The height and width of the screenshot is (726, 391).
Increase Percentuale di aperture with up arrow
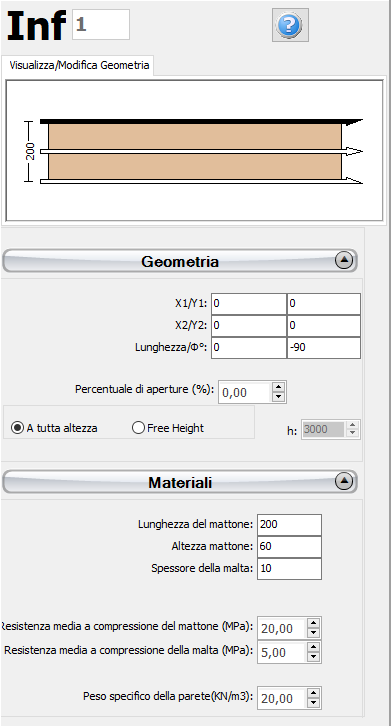278,388
